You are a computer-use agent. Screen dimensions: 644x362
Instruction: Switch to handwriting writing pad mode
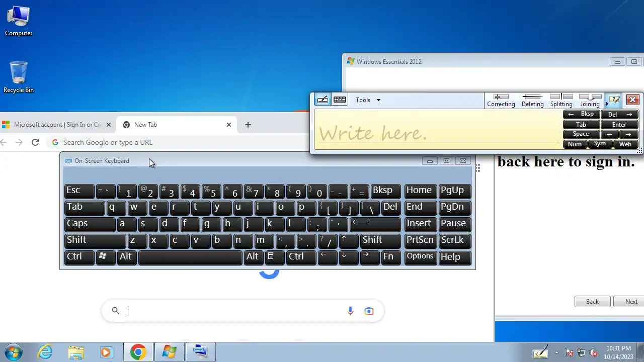pyautogui.click(x=323, y=100)
